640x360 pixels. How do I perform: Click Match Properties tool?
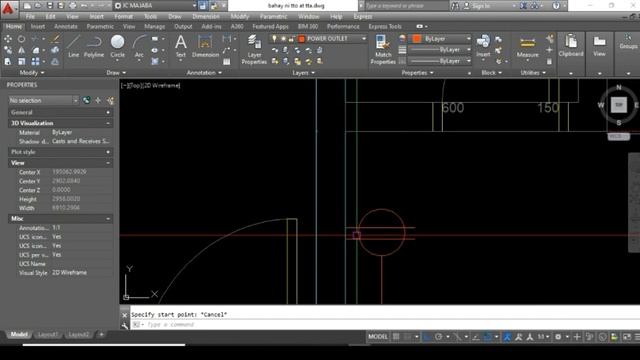pyautogui.click(x=383, y=49)
